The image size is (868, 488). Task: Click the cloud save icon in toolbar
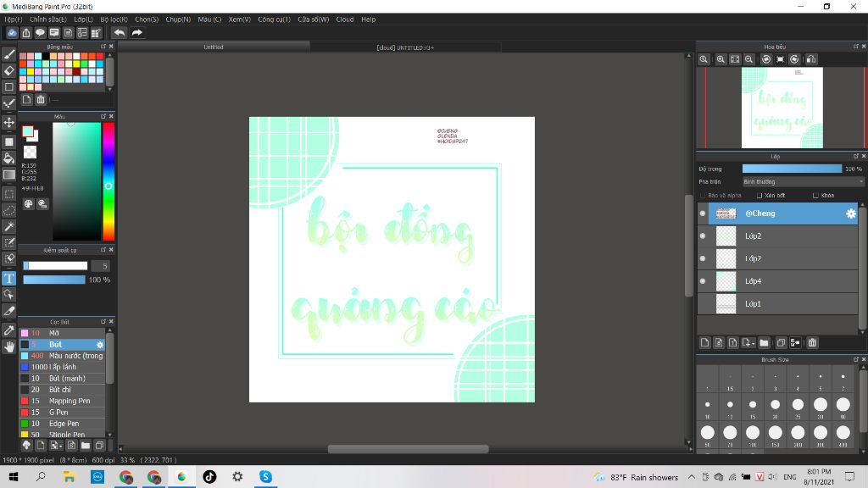click(x=12, y=33)
